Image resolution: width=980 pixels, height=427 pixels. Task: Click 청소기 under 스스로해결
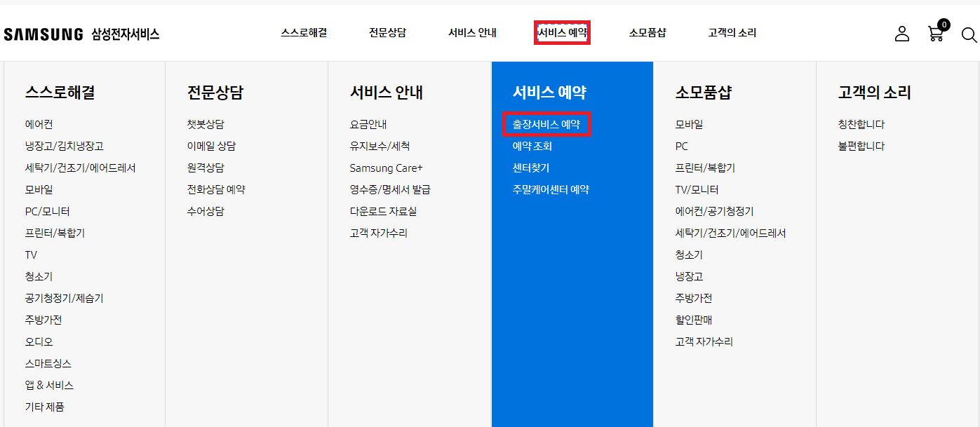[39, 277]
